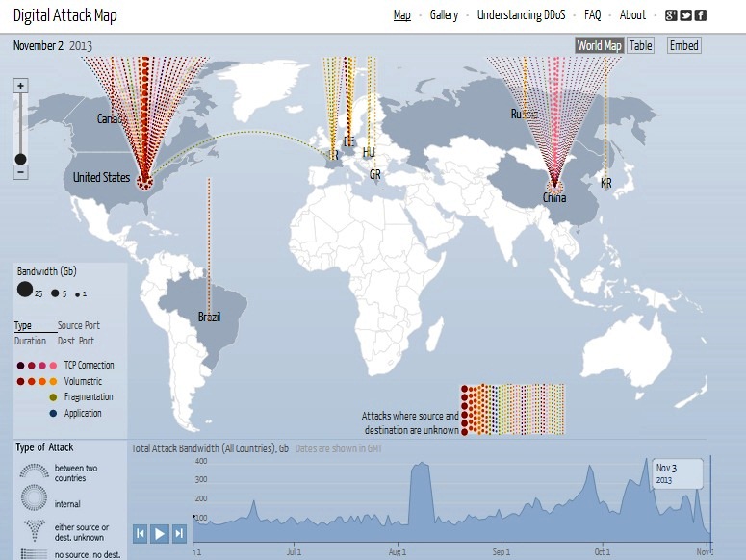Click the unknown source attacks cluster
The image size is (746, 560).
[512, 409]
